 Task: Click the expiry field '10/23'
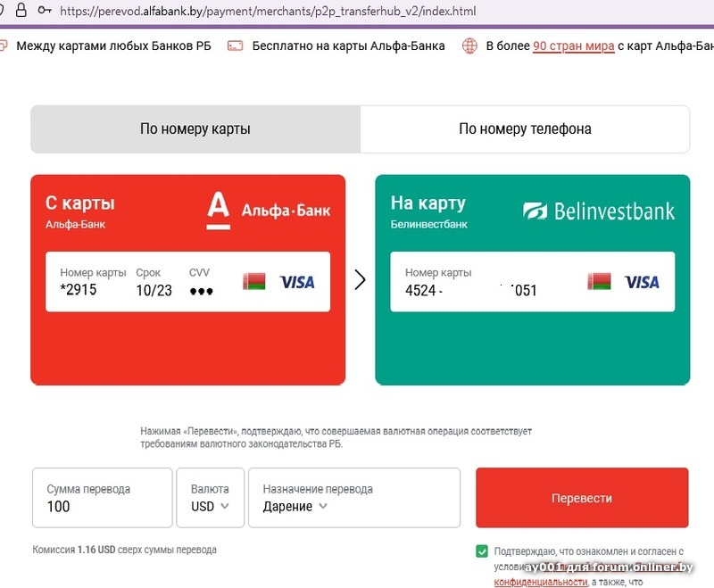tap(154, 282)
